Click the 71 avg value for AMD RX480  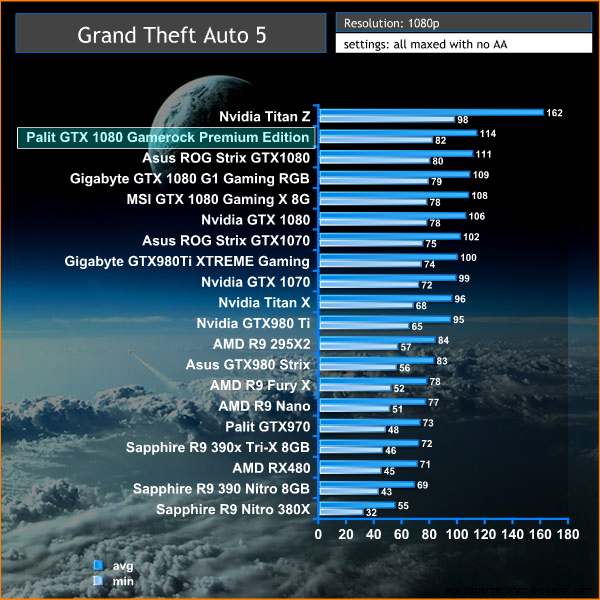click(x=425, y=464)
